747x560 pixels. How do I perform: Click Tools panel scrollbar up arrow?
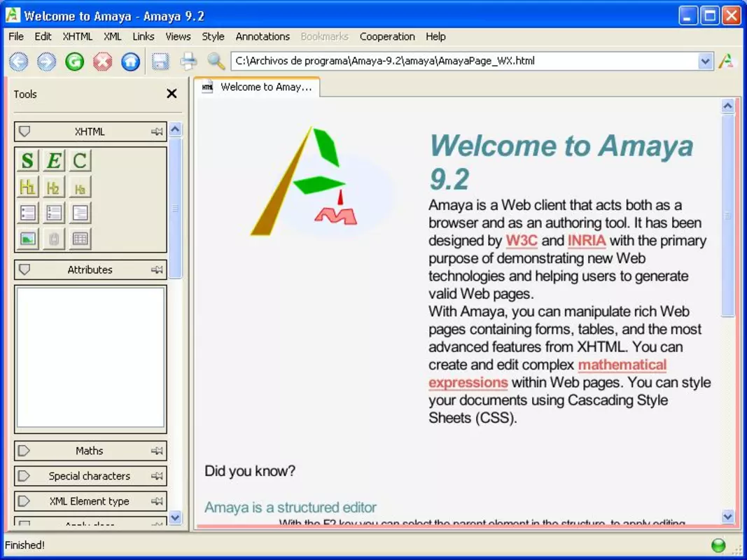pyautogui.click(x=175, y=129)
